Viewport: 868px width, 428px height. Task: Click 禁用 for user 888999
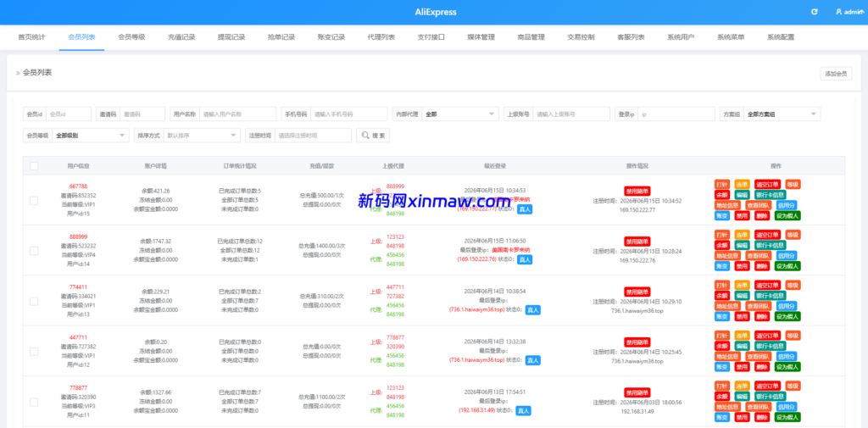pos(742,266)
